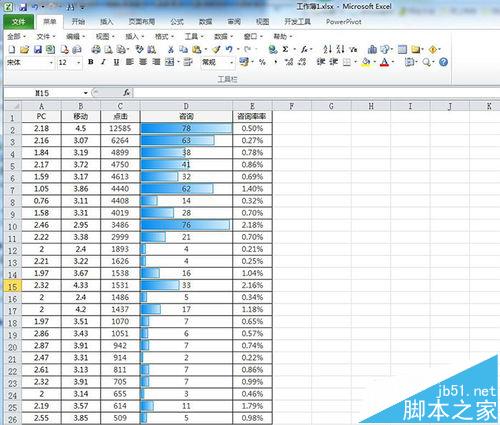Viewport: 500px width, 425px height.
Task: Select column E header
Action: [252, 106]
